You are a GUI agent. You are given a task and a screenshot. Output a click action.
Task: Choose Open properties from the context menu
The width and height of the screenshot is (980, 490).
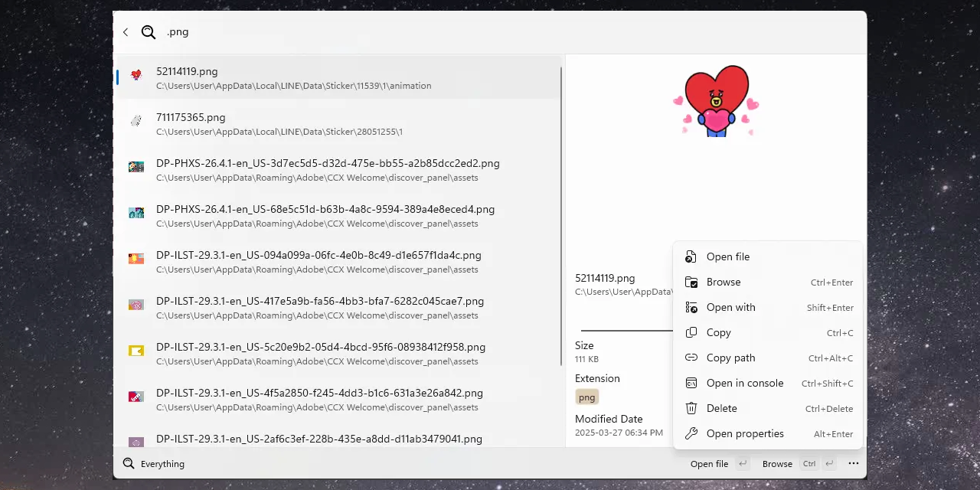pos(768,433)
